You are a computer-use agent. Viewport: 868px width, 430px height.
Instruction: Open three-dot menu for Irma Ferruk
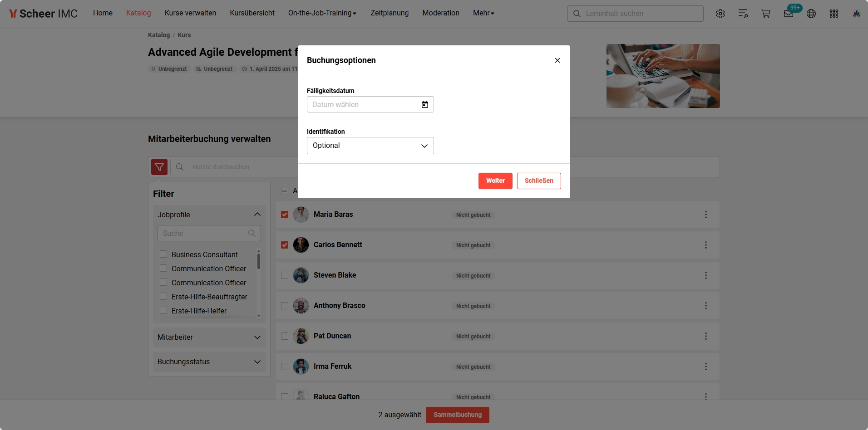pos(706,366)
